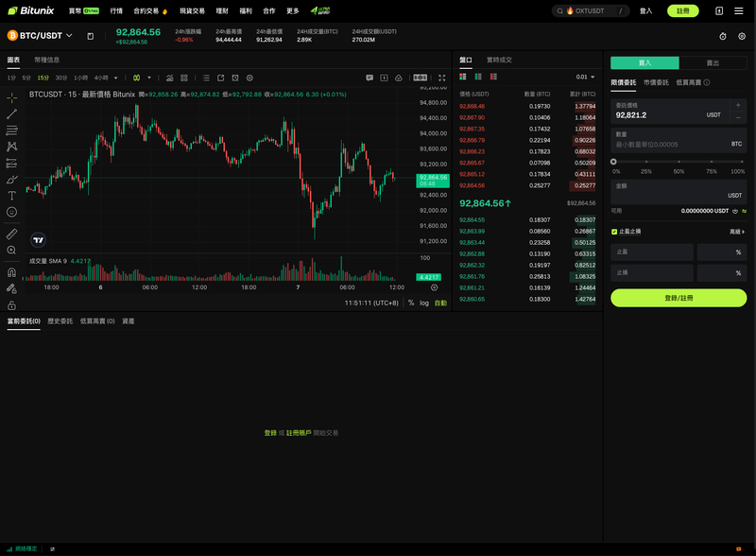Open the BTC/USDT info document icon
The height and width of the screenshot is (556, 756).
[x=90, y=36]
